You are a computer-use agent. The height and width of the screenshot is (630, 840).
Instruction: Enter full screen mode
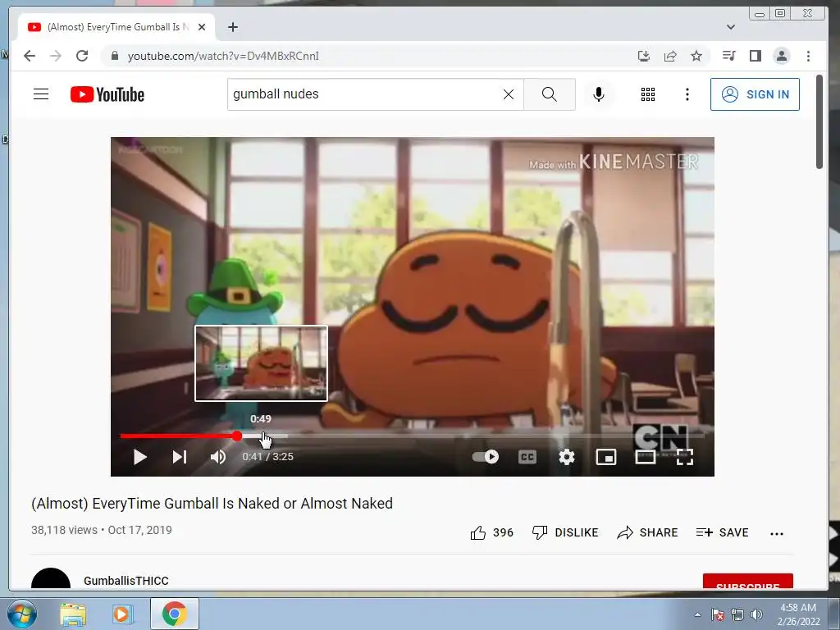[685, 457]
